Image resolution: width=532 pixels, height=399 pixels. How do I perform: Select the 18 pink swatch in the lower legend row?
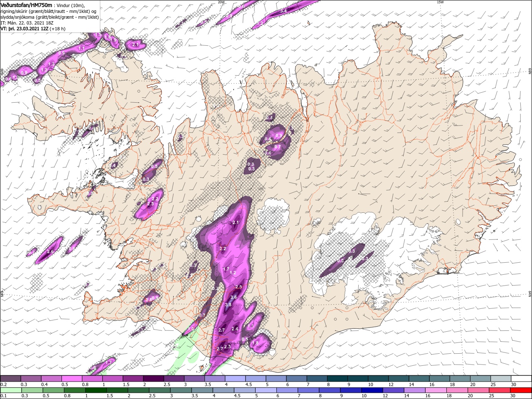[457, 390]
